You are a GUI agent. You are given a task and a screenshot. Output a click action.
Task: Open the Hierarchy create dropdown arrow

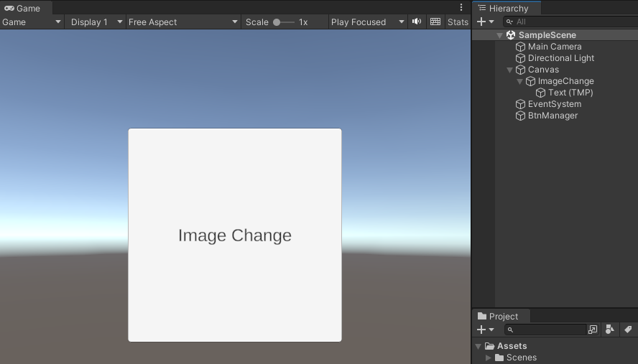491,22
